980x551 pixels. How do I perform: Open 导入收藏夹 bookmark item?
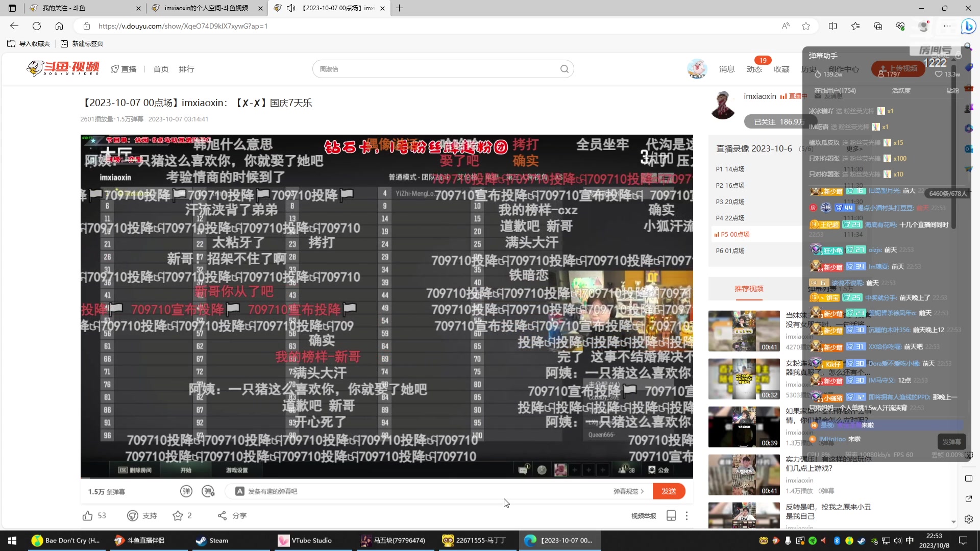[x=29, y=43]
